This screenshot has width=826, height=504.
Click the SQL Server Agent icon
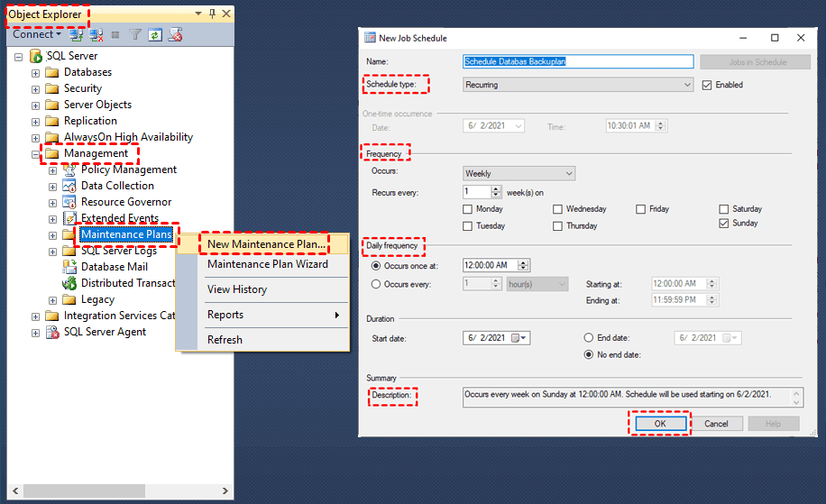coord(52,332)
